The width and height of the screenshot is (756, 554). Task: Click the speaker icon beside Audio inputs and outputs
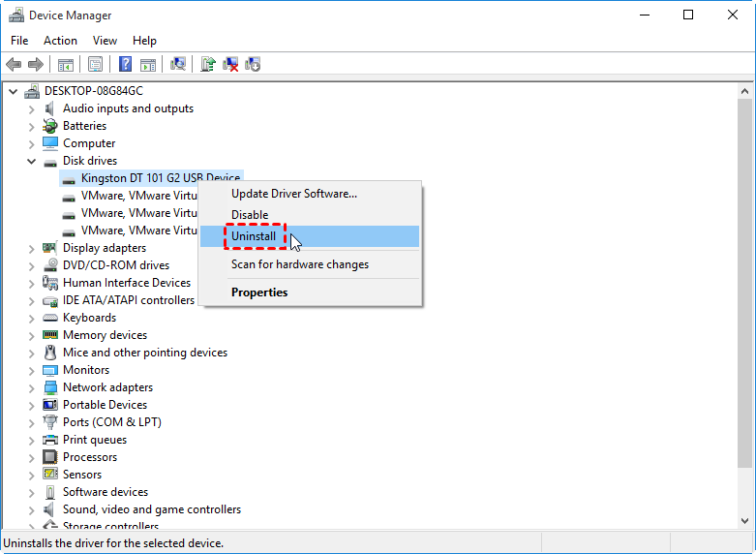click(50, 108)
